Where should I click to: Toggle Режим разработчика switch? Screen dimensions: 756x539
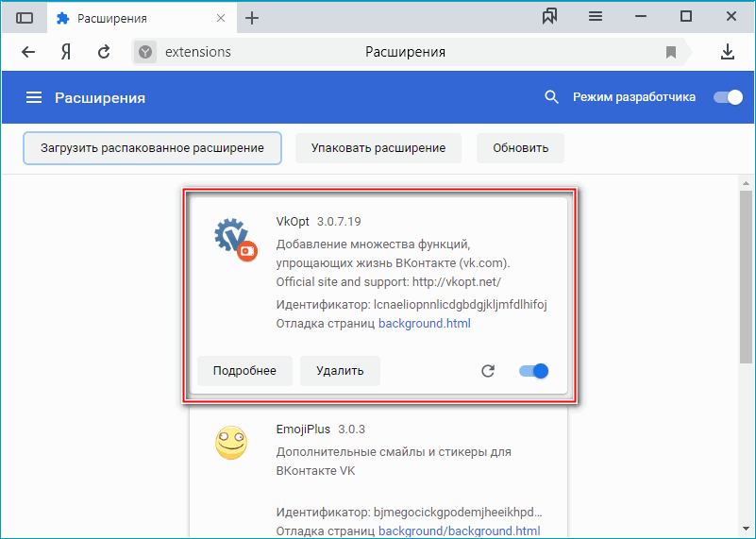point(728,97)
